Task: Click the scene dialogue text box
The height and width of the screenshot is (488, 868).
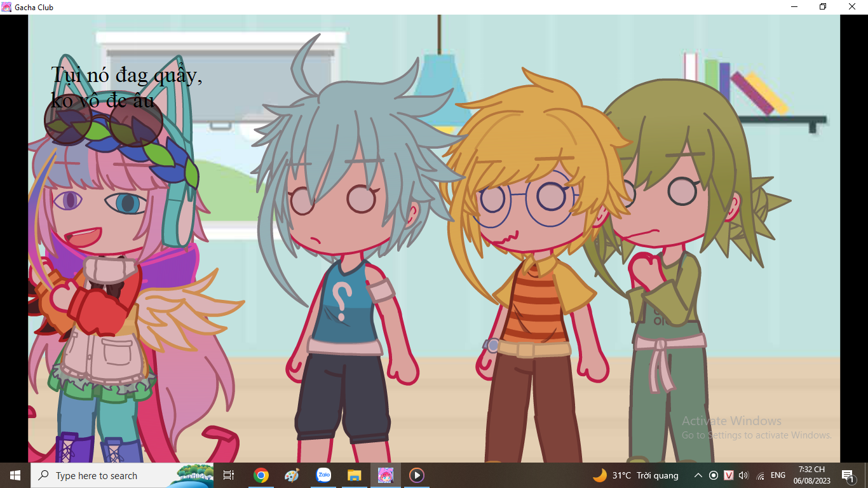Action: pyautogui.click(x=126, y=87)
